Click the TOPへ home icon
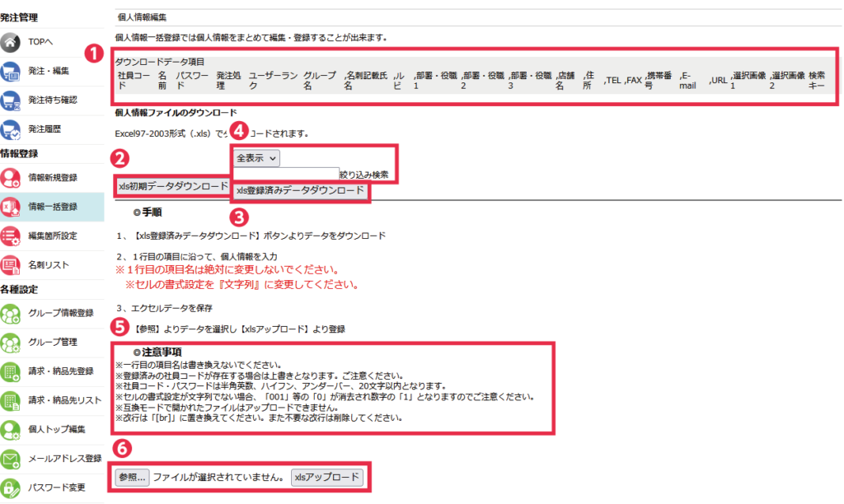 coord(12,42)
